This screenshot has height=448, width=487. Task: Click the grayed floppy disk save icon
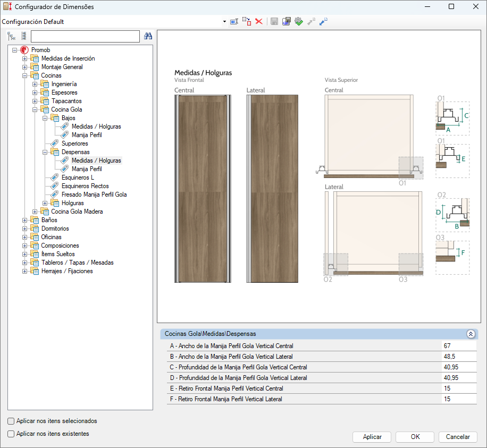(274, 21)
